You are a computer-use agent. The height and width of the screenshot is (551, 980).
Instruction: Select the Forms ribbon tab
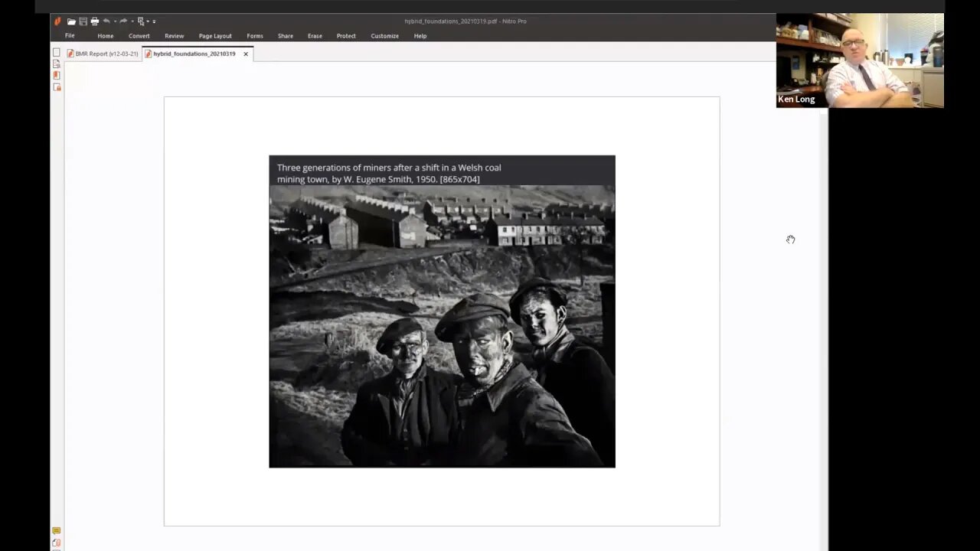pos(255,36)
